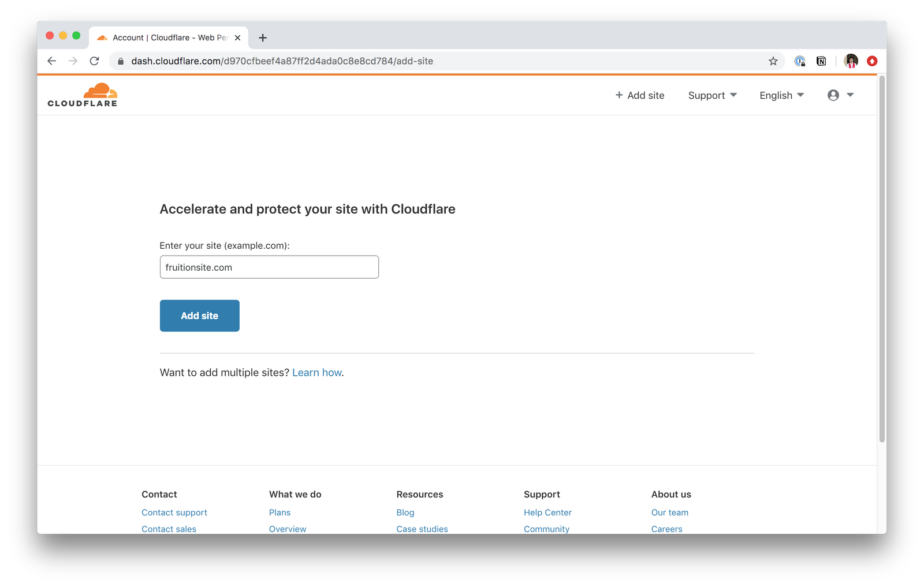Viewport: 924px width, 587px height.
Task: Open the Learn how link
Action: [317, 373]
